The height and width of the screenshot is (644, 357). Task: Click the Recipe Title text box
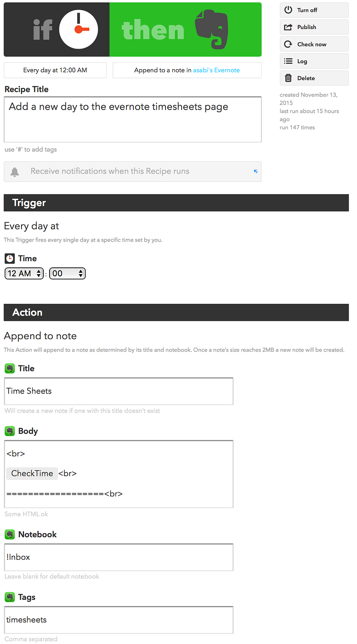coord(133,119)
